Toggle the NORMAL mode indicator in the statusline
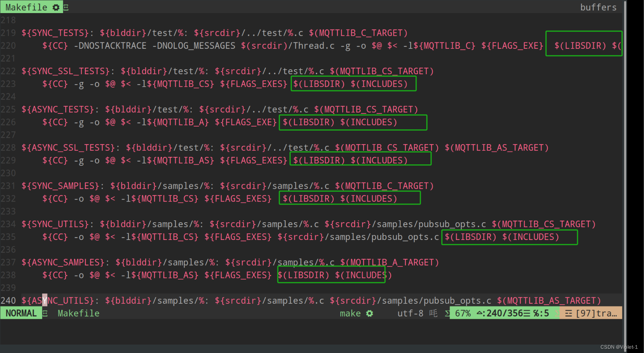644x353 pixels. (21, 313)
